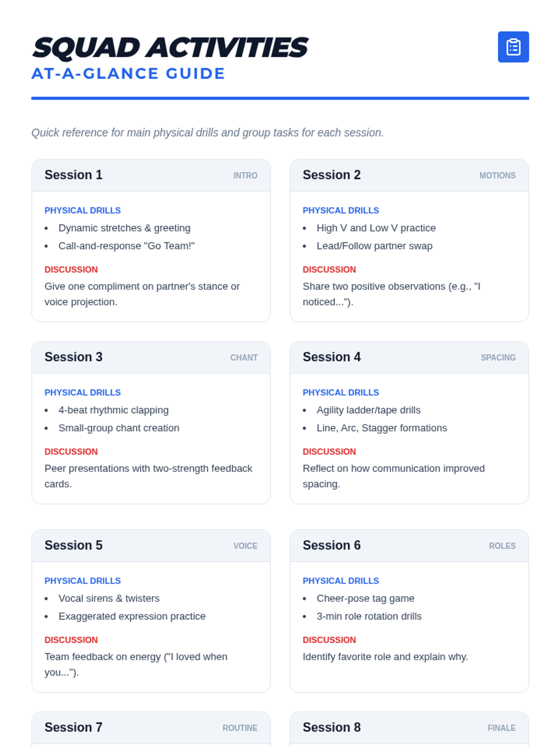Select the VOICE tag label
Image resolution: width=560 pixels, height=747 pixels.
point(245,546)
